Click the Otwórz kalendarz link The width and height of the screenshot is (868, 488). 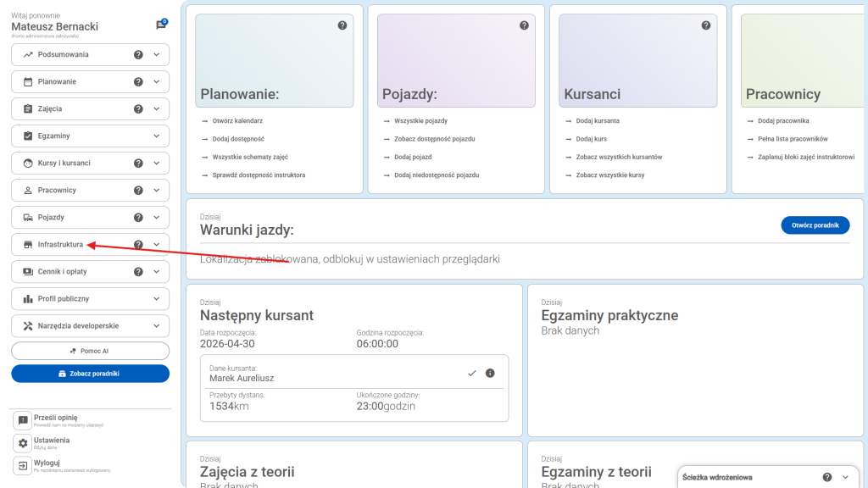tap(237, 121)
